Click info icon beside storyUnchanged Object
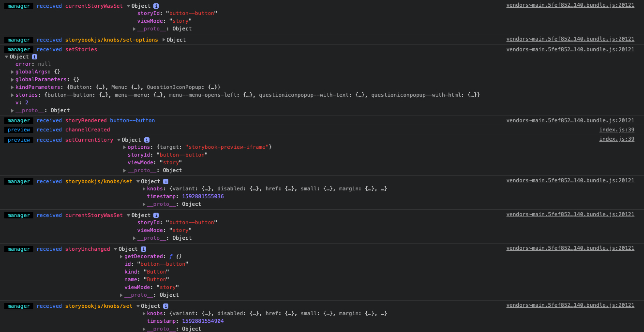The height and width of the screenshot is (332, 644). pyautogui.click(x=143, y=249)
